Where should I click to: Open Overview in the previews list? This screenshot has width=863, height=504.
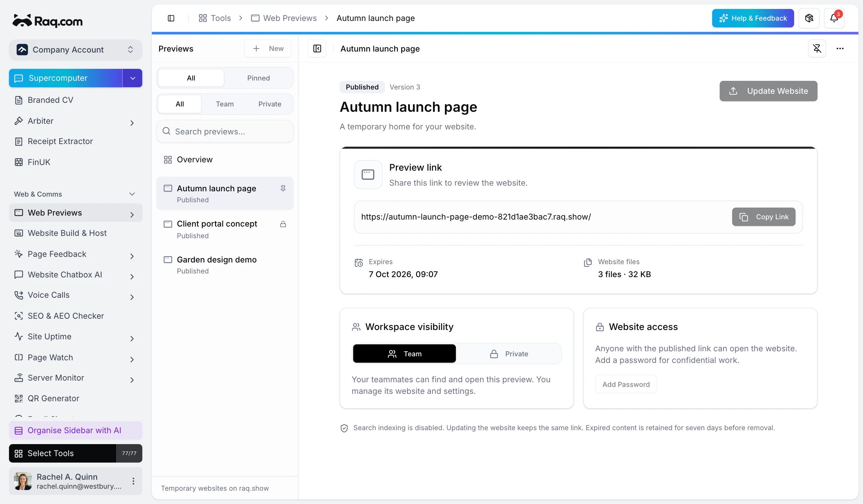click(225, 160)
